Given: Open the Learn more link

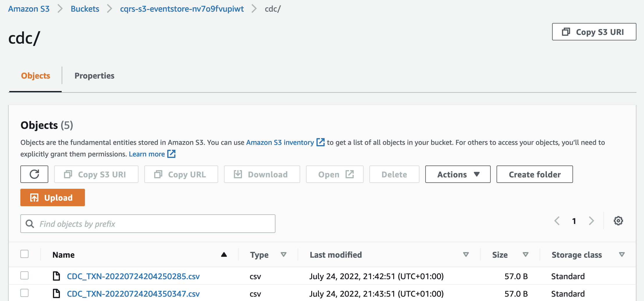Looking at the screenshot, I should coord(147,154).
